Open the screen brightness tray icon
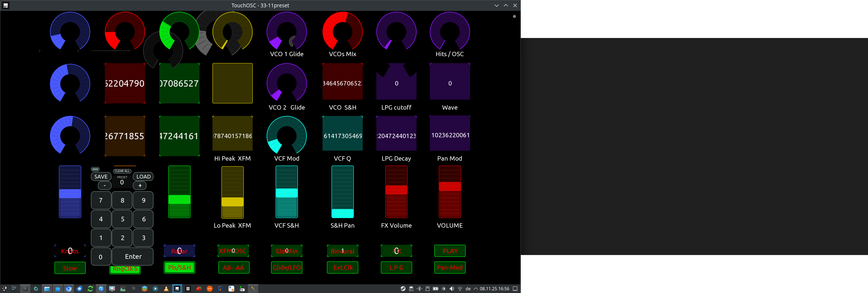 (x=444, y=289)
